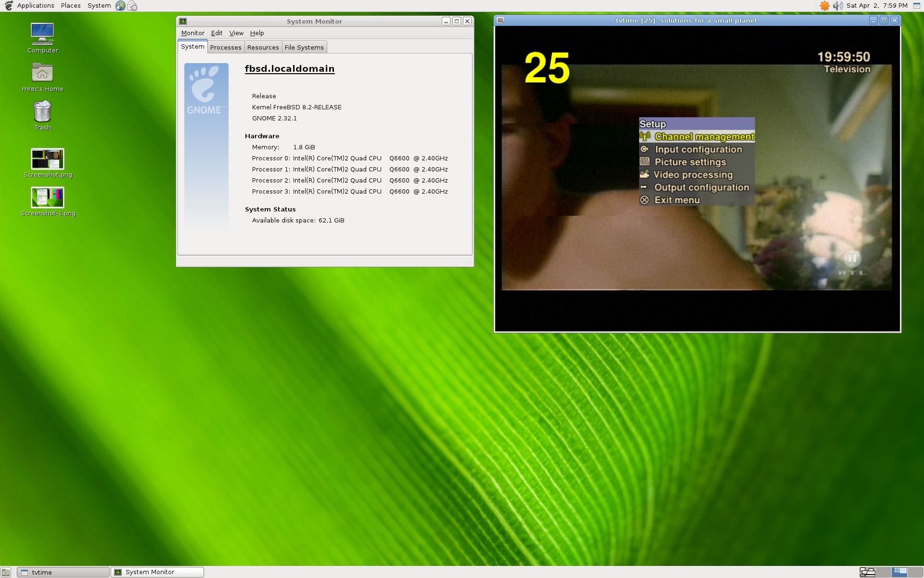The width and height of the screenshot is (924, 578).
Task: Click the Processor 2 line
Action: coord(350,180)
